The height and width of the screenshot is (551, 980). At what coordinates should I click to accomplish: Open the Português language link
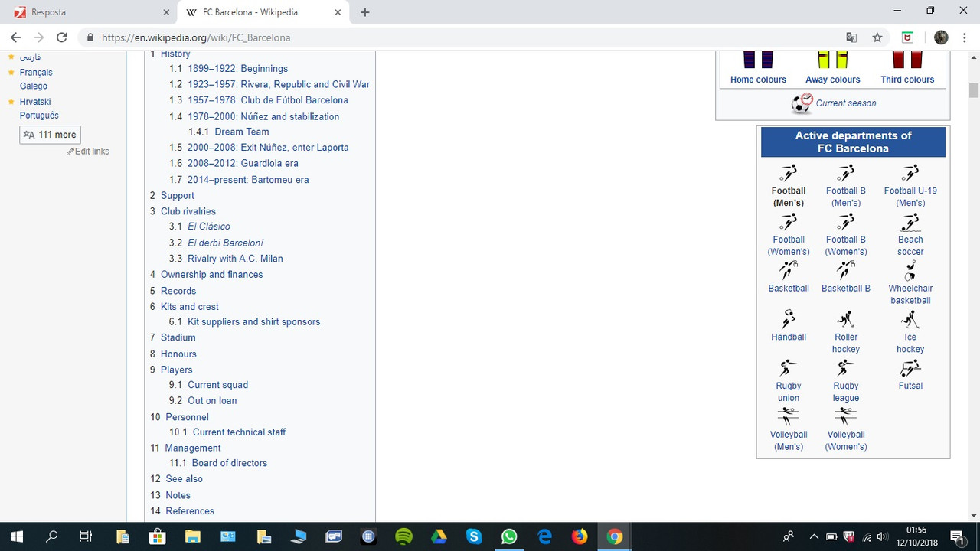39,116
